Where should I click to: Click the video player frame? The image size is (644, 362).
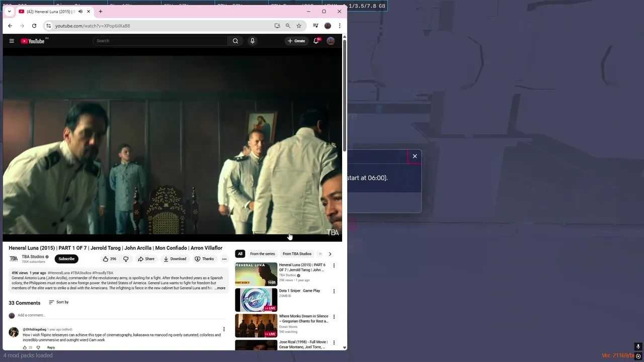coord(172,145)
